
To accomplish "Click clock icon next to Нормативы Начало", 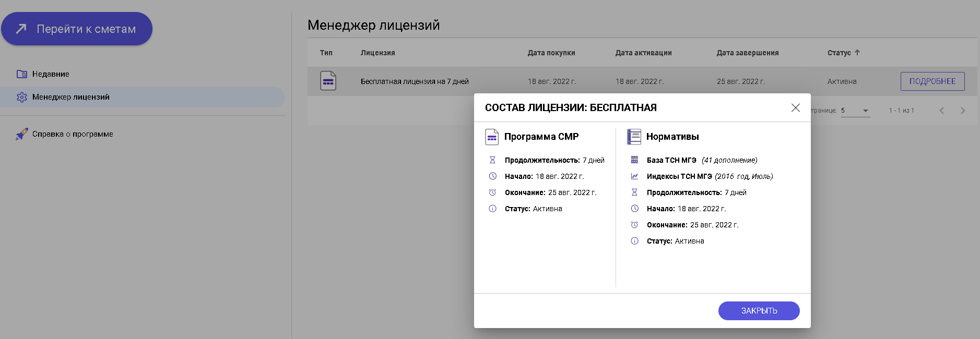I will (634, 209).
